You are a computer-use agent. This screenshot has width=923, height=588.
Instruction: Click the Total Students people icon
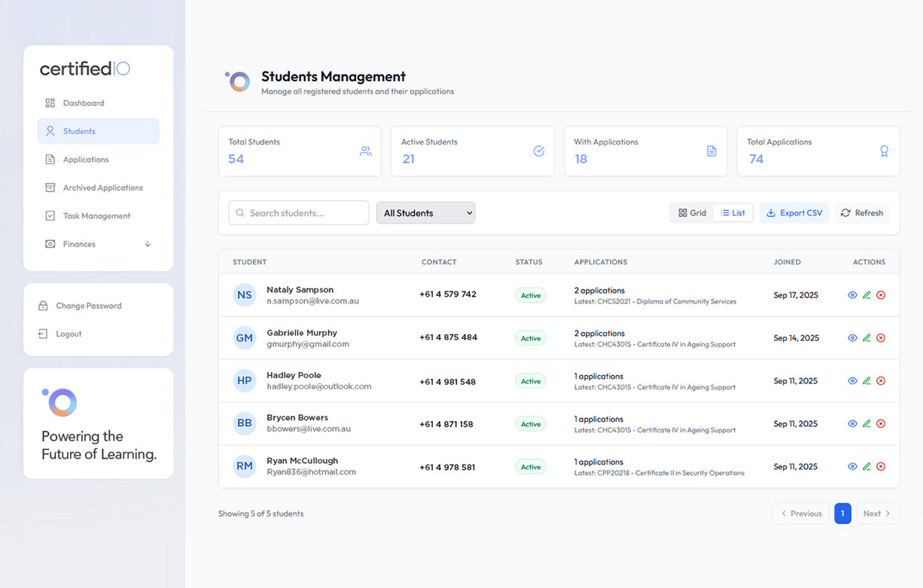click(x=366, y=151)
